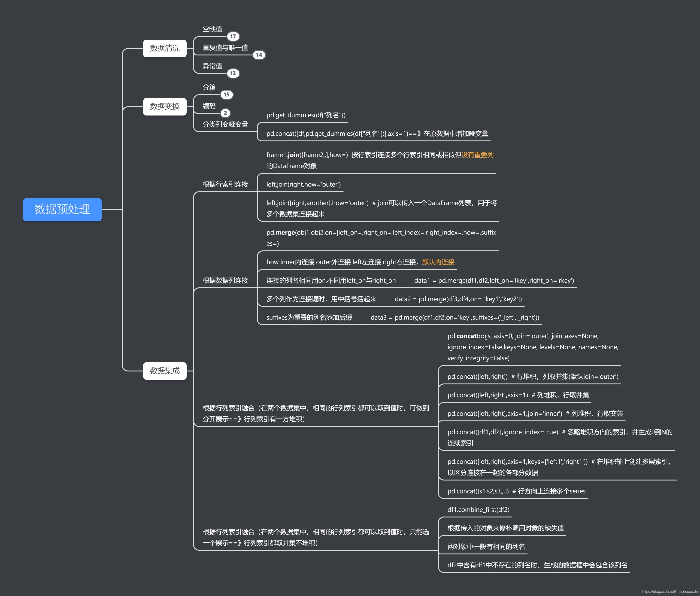Expand collapsed badge 17 under 空缺值
The width and height of the screenshot is (700, 596).
point(233,36)
